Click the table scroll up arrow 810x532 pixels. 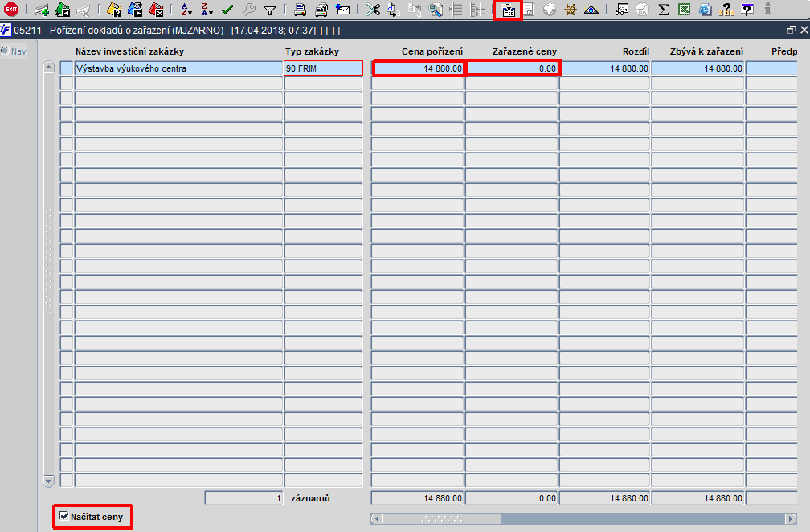(48, 68)
